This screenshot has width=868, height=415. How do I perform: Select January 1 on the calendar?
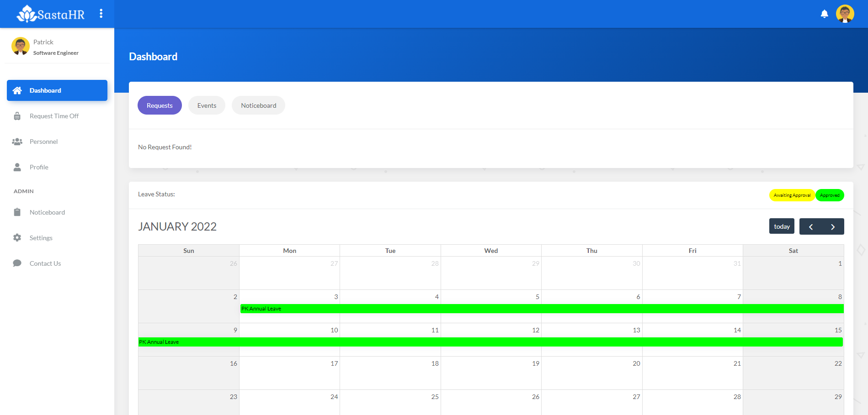[793, 273]
